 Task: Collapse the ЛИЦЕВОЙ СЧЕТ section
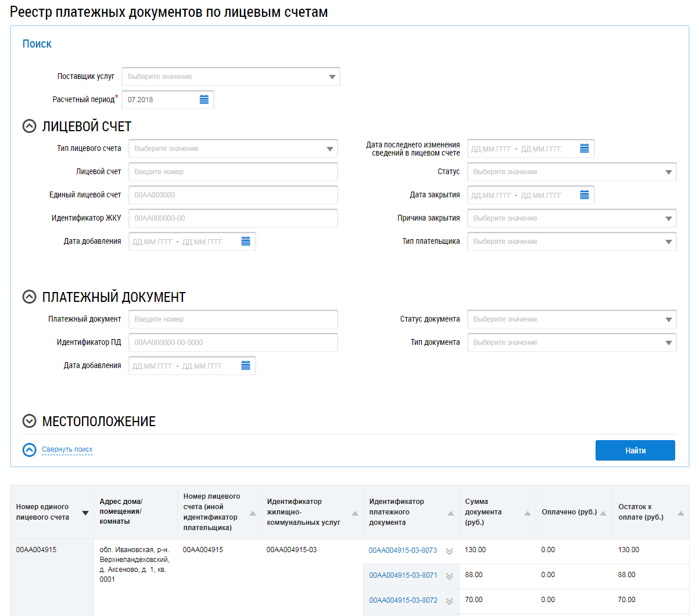(29, 127)
